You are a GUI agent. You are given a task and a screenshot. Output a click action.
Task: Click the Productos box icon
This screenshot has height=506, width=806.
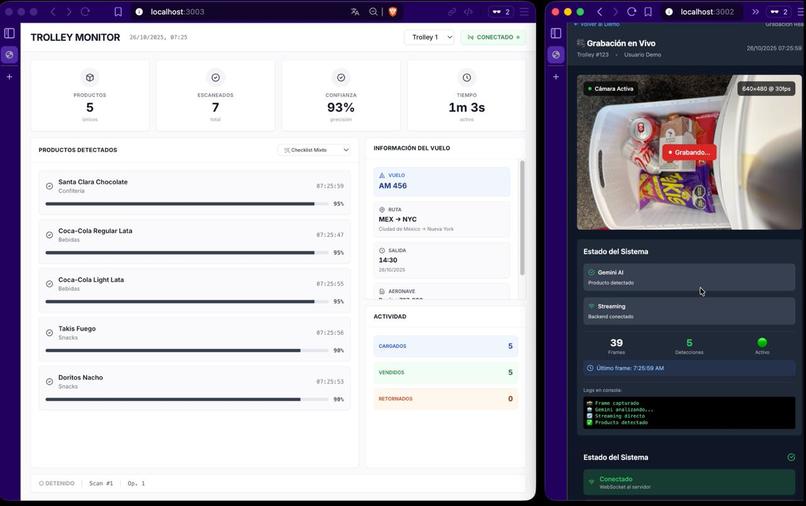[x=90, y=78]
